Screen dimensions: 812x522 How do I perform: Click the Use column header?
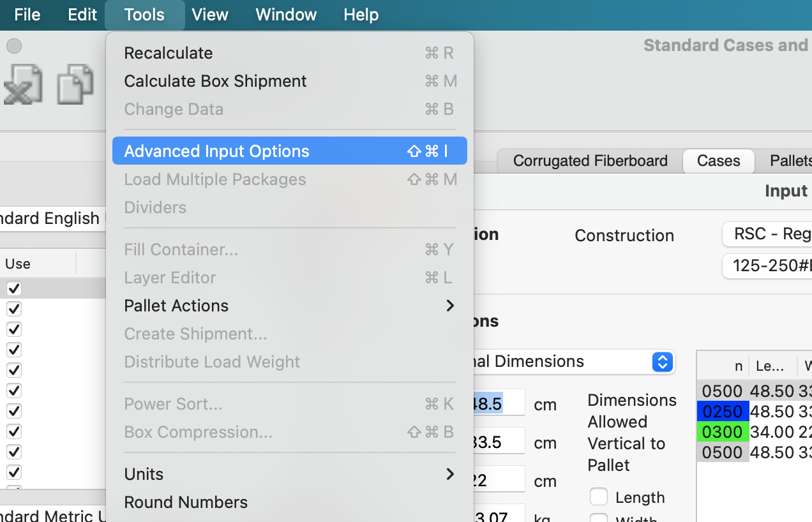tap(38, 264)
